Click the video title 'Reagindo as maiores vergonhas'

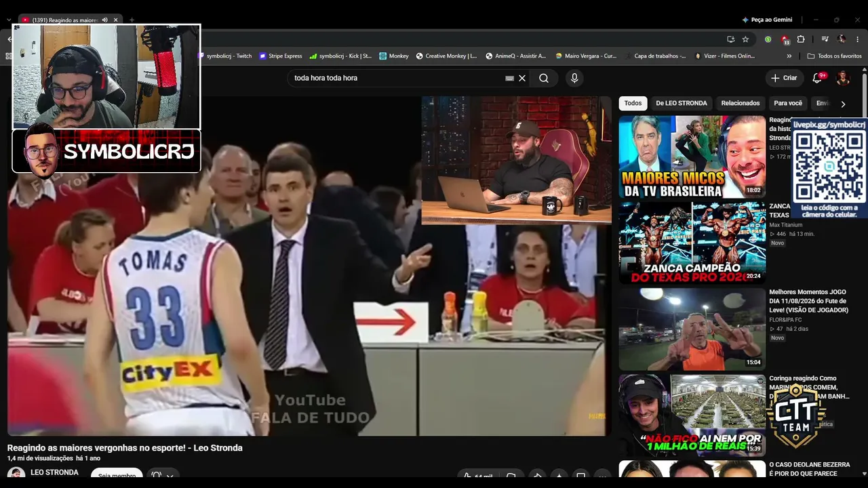pos(125,448)
